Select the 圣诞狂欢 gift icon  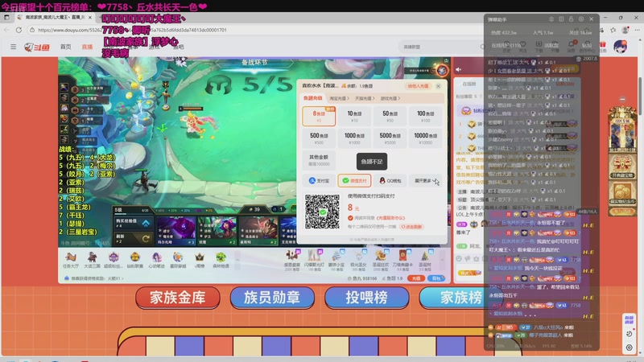(380, 259)
